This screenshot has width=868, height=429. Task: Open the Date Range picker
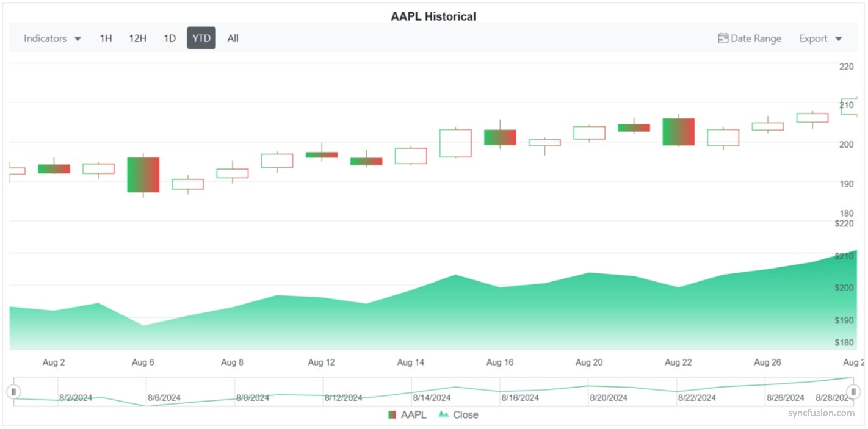(x=750, y=38)
